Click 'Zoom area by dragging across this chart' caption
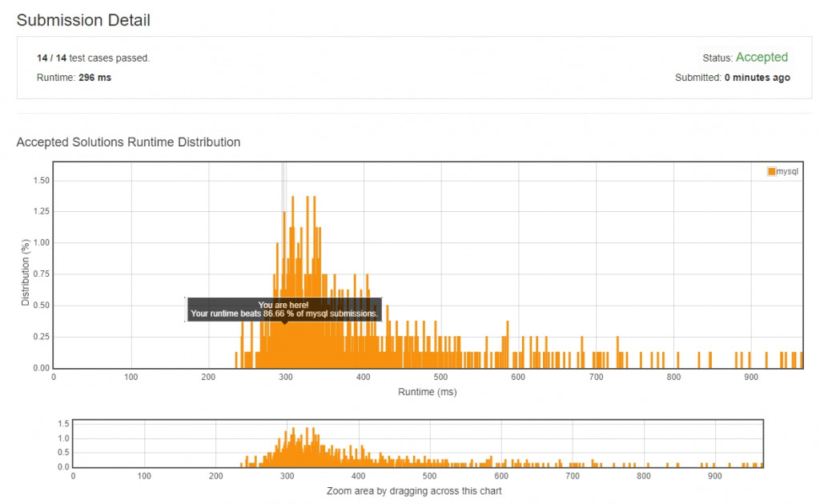The width and height of the screenshot is (820, 504). click(x=414, y=491)
